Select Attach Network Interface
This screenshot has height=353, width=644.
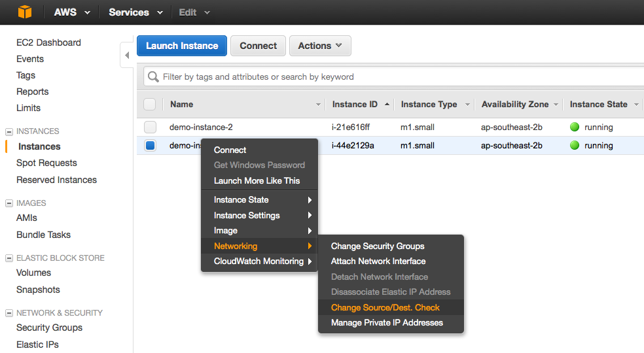[x=391, y=261]
